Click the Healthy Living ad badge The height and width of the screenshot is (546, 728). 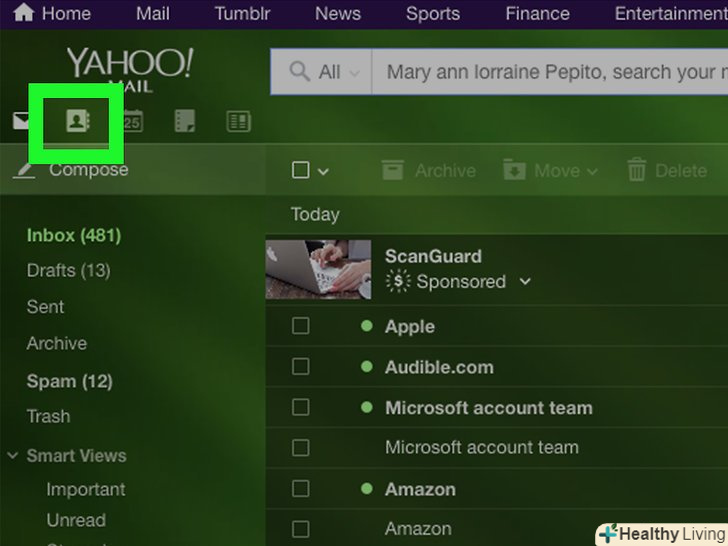[x=663, y=534]
